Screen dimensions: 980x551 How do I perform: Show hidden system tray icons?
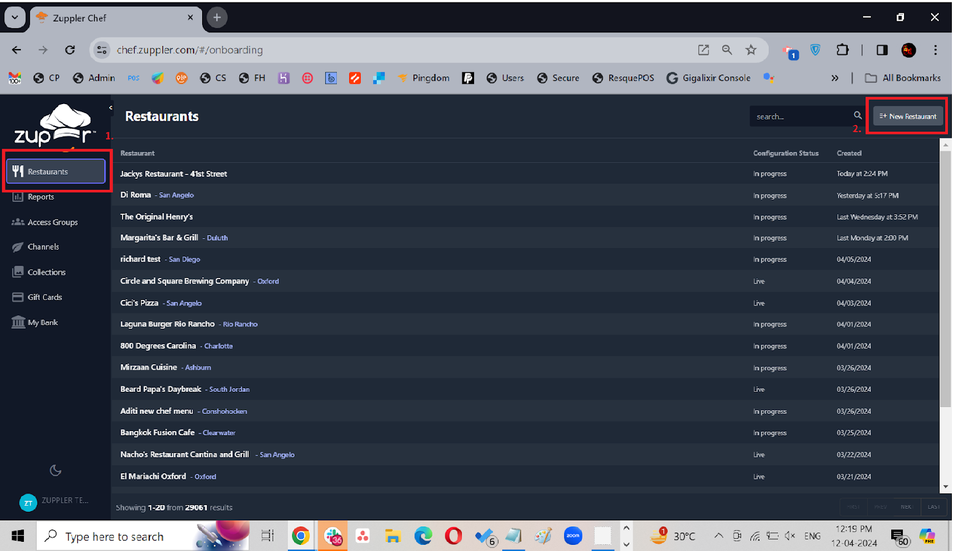click(718, 536)
